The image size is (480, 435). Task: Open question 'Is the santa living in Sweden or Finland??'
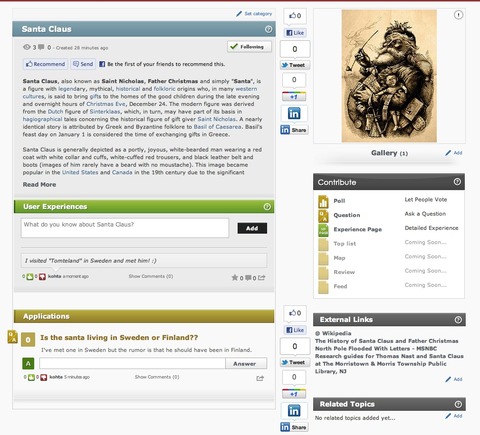pyautogui.click(x=119, y=337)
